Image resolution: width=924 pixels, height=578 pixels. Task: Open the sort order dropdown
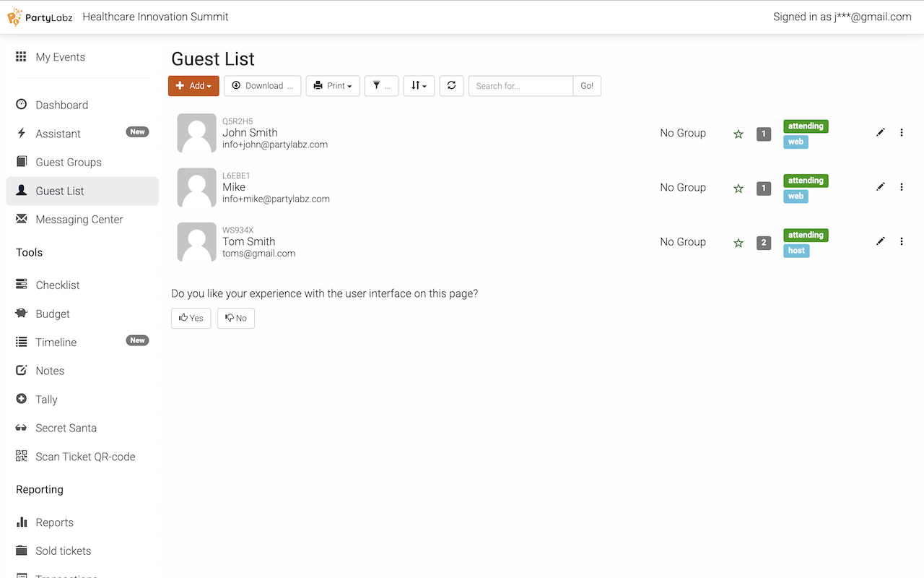click(x=419, y=86)
